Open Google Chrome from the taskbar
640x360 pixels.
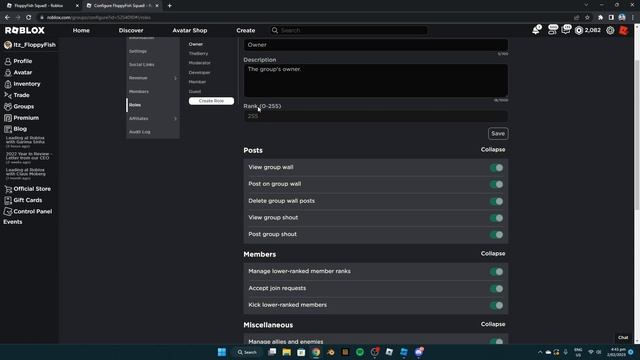click(316, 352)
